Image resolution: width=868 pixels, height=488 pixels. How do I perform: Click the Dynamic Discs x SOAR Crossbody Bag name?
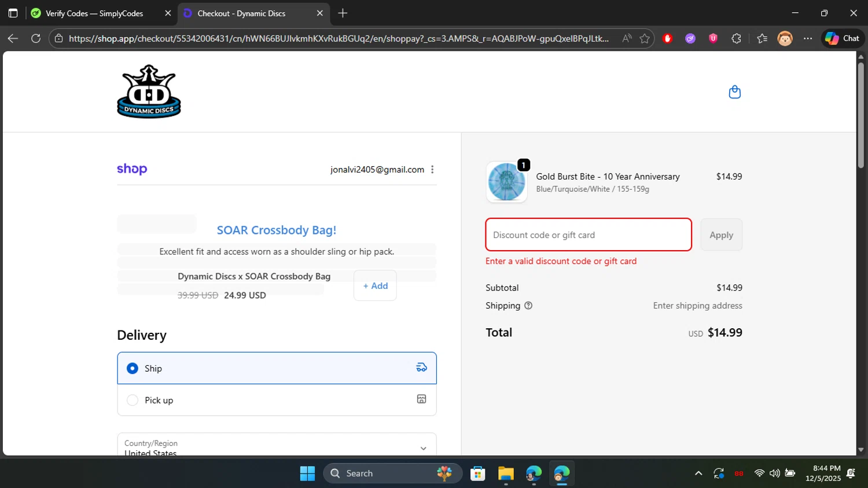pos(254,277)
